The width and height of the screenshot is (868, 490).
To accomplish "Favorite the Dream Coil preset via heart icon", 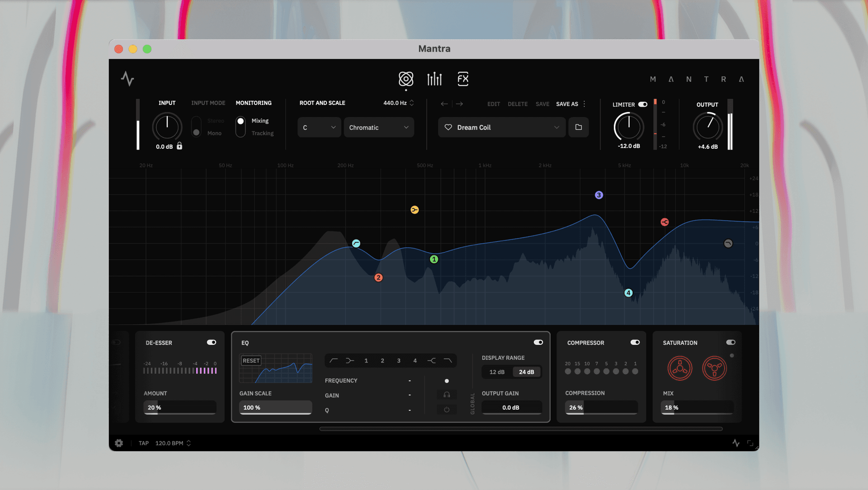I will tap(448, 127).
